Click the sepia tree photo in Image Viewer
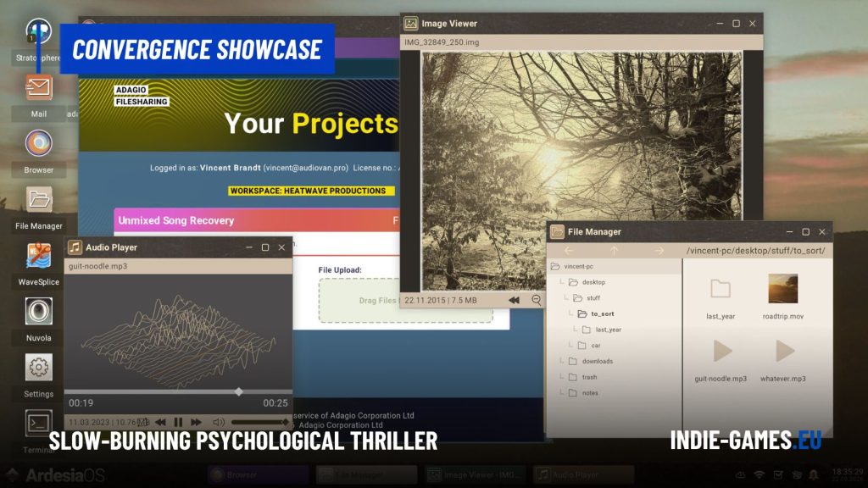The image size is (868, 488). pos(581,171)
